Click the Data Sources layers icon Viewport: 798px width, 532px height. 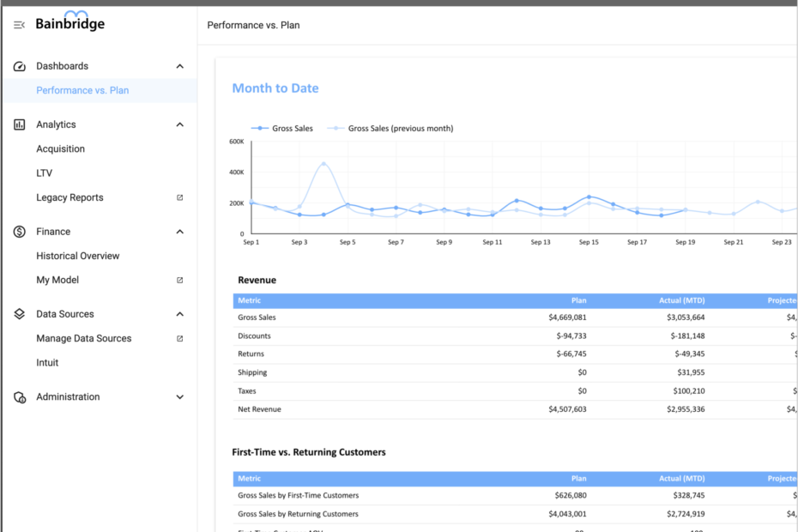pos(20,314)
